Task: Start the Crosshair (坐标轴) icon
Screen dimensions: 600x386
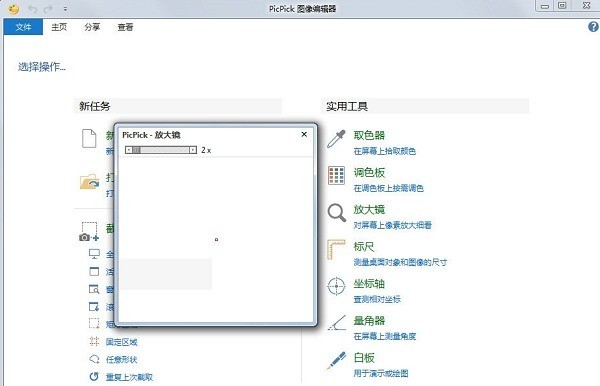Action: 336,286
